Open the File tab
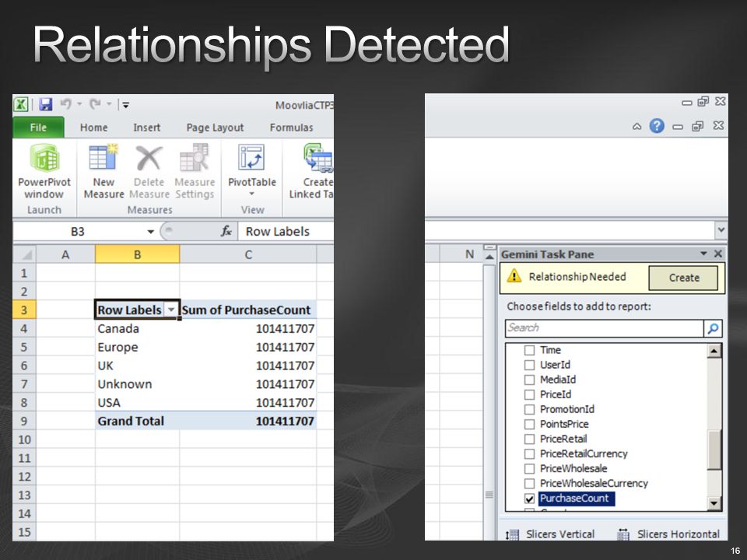This screenshot has height=560, width=747. (x=38, y=127)
